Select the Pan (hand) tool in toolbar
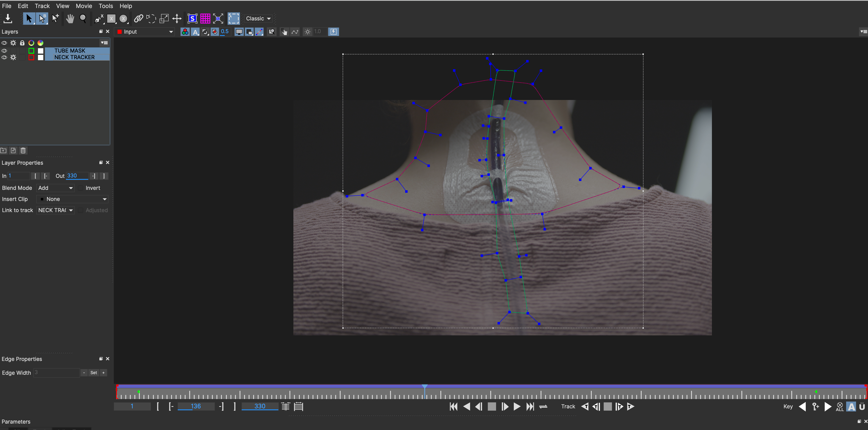868x430 pixels. (x=70, y=19)
